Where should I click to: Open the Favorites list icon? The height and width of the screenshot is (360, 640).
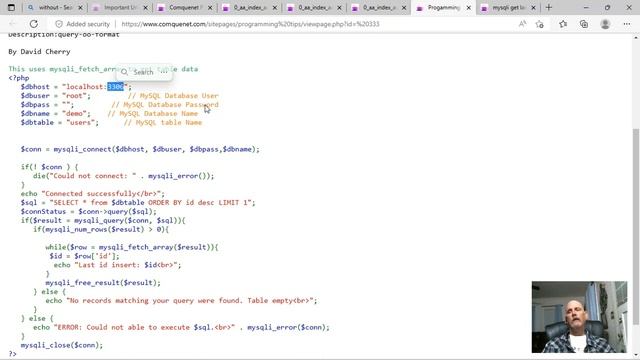click(x=563, y=24)
